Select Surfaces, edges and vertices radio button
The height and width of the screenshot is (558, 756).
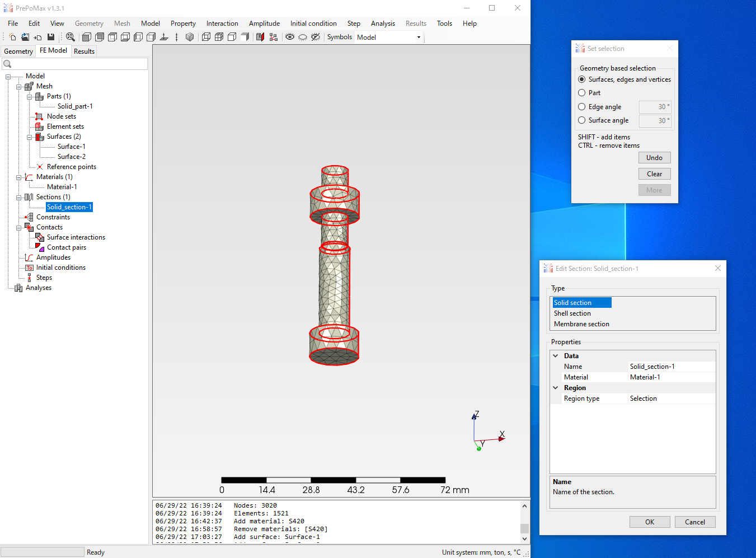(x=582, y=79)
